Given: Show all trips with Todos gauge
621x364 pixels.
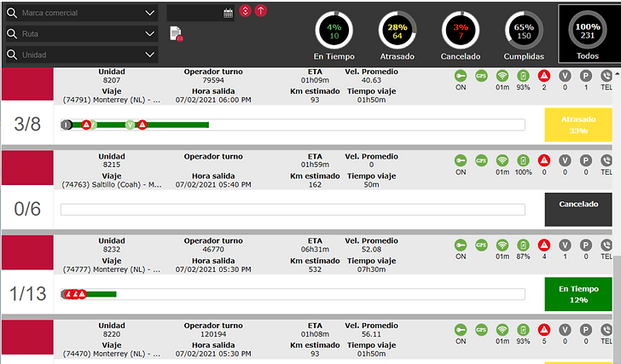Looking at the screenshot, I should click(588, 34).
